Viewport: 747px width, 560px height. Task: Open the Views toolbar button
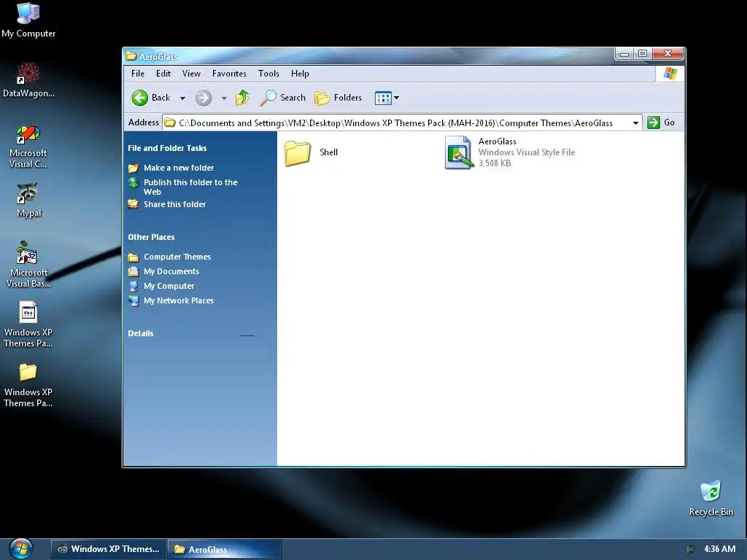(383, 98)
